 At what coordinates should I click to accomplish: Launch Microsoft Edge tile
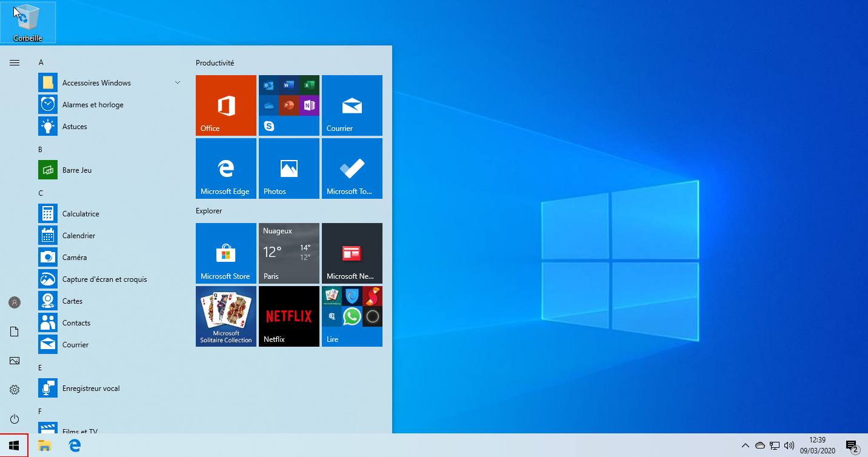(226, 168)
